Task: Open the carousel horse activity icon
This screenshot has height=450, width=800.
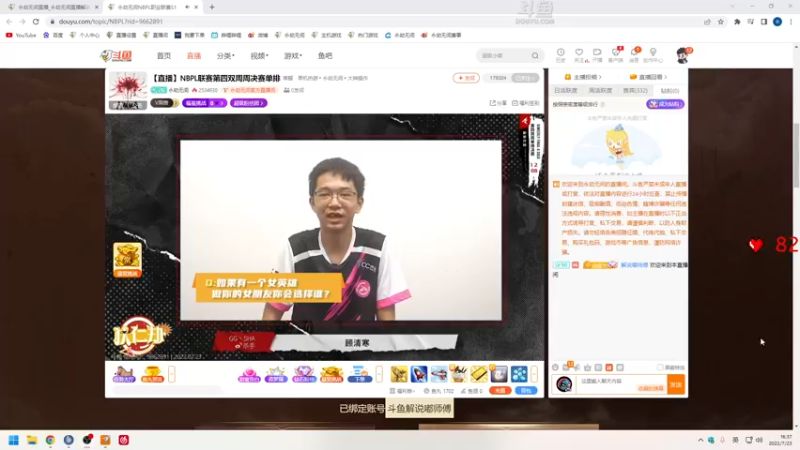Action: [x=123, y=374]
